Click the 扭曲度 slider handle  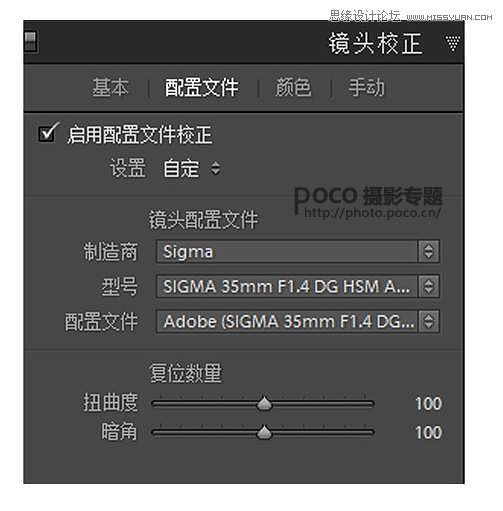[264, 403]
